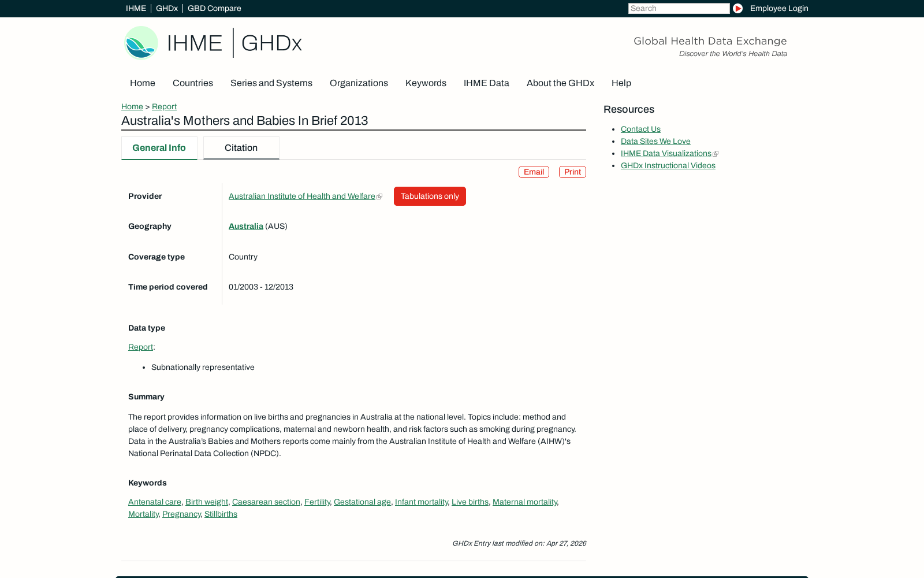
Task: Click the external-link icon after IHME Data Visualizations
Action: (716, 154)
